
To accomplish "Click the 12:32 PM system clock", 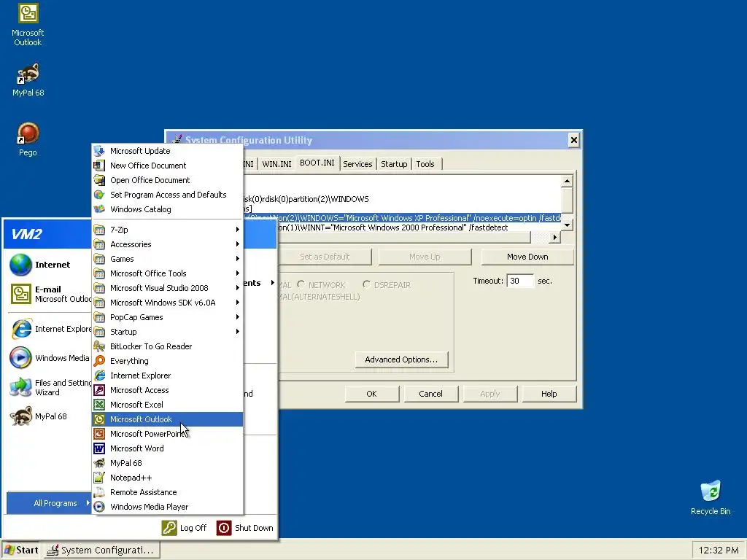I will [718, 550].
